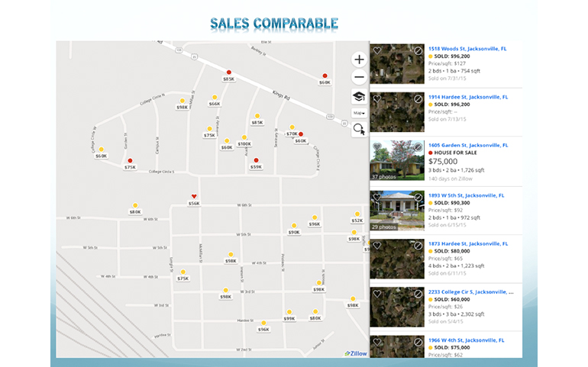This screenshot has height=367, width=588.
Task: Save 1605 Garden St with heart icon
Action: [376, 148]
